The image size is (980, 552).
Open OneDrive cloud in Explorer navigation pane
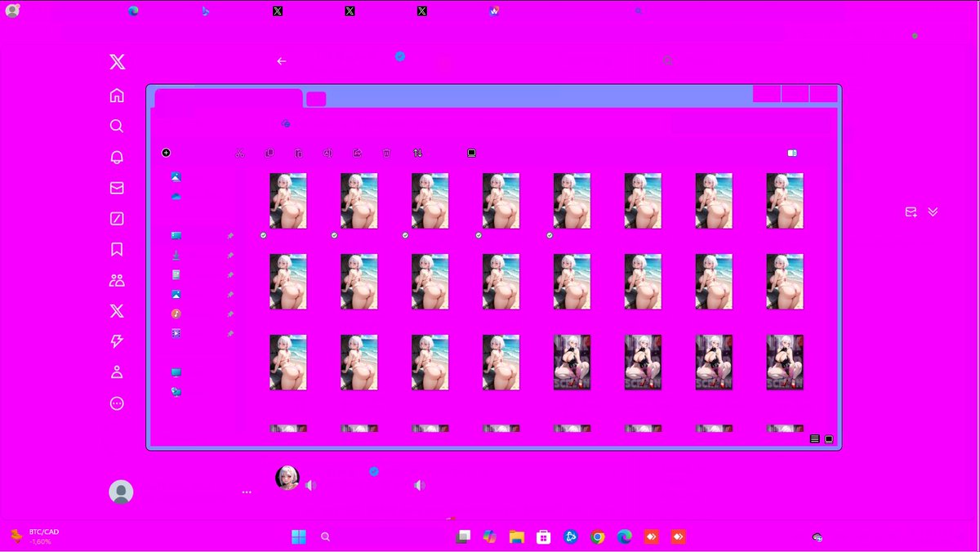(176, 197)
